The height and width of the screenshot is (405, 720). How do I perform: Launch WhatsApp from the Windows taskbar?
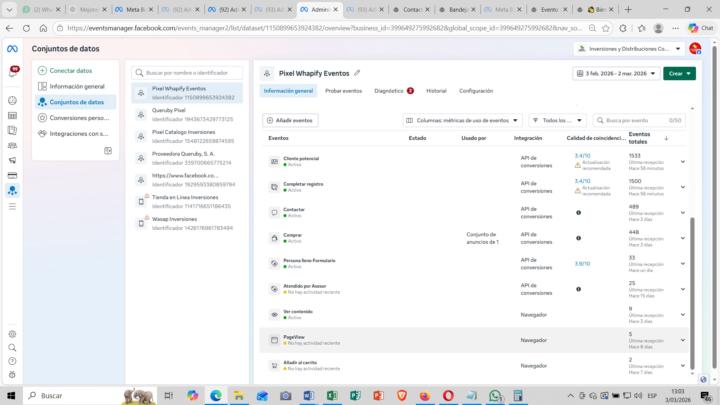point(495,395)
